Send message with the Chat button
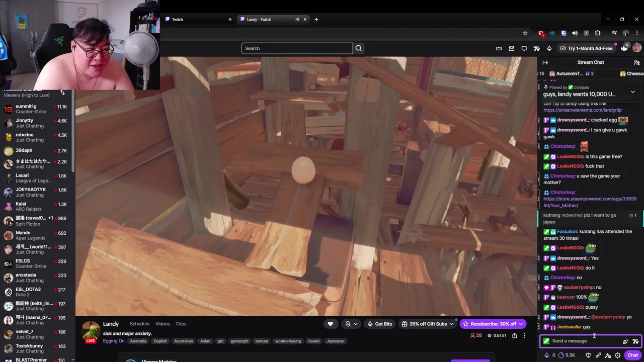644x362 pixels. coord(632,355)
